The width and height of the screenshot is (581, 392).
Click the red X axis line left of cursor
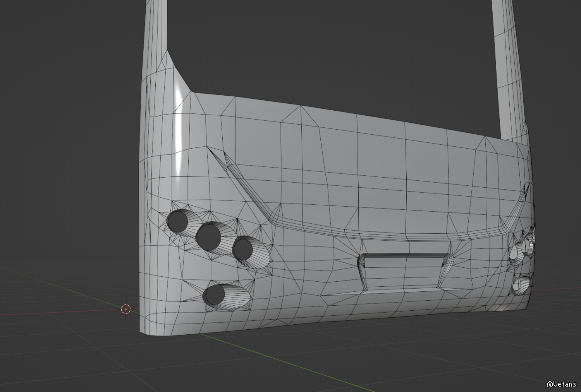58,313
